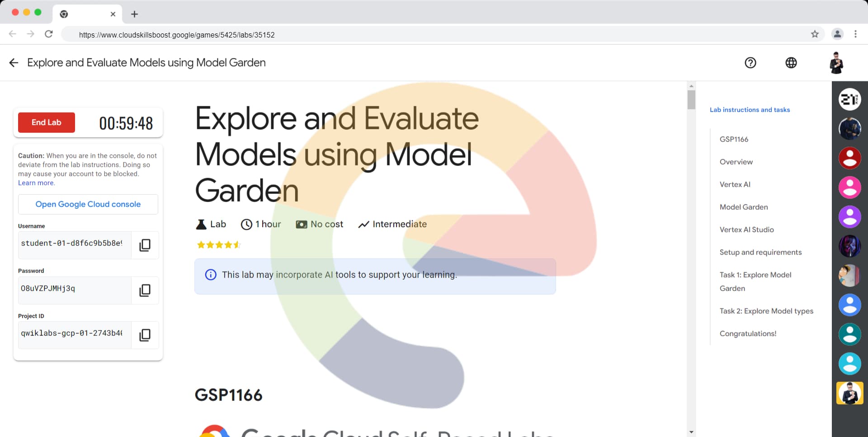Viewport: 868px width, 437px height.
Task: Go forward in browser history
Action: 30,34
